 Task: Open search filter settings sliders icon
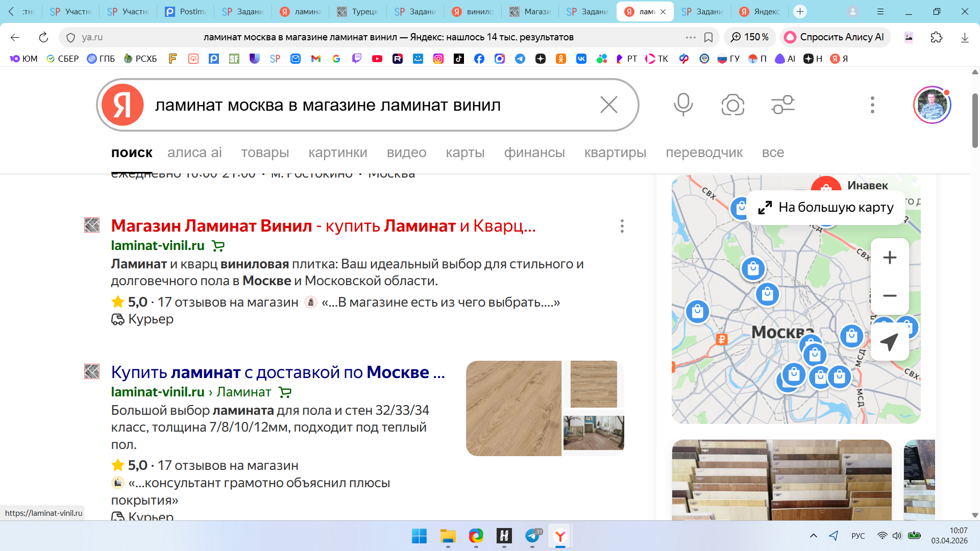tap(782, 105)
